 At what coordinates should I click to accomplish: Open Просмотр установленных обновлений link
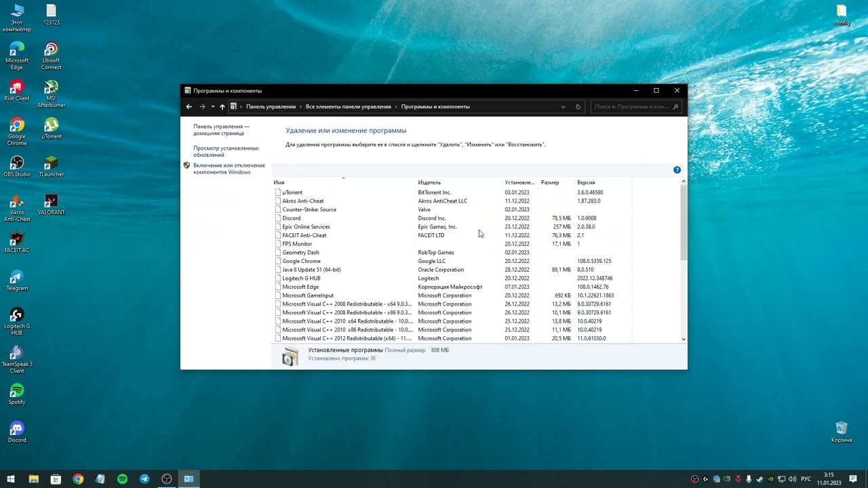[226, 152]
